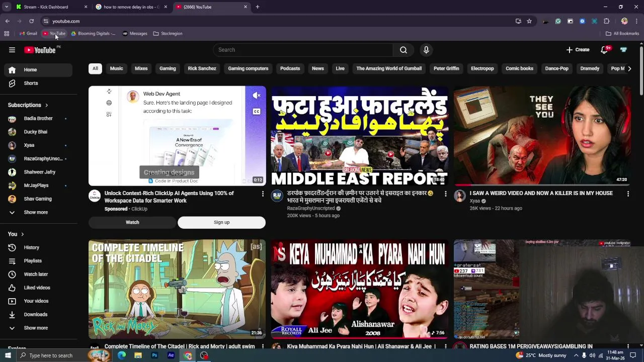The image size is (644, 362).
Task: Click Sign up on the ClickUp ad
Action: [x=221, y=222]
